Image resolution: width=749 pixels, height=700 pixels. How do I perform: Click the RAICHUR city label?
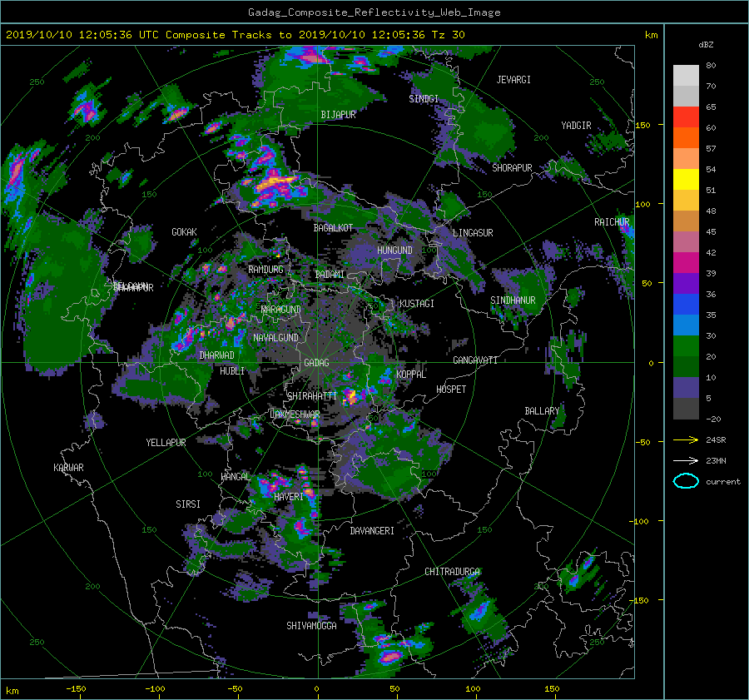coord(612,222)
